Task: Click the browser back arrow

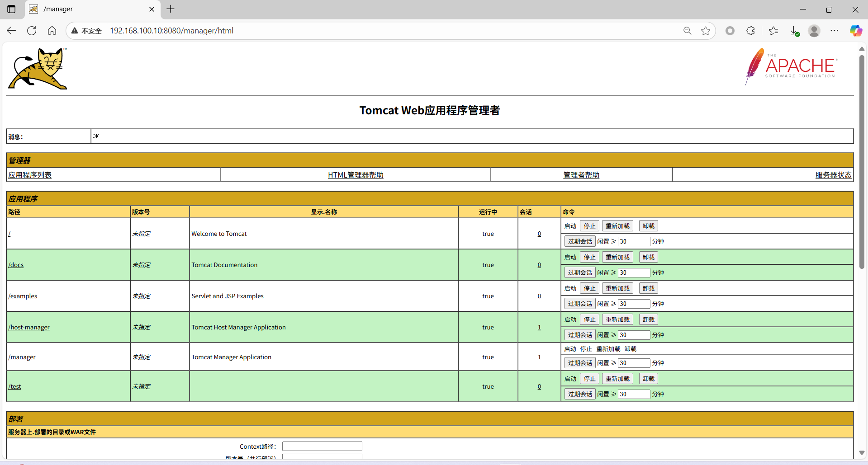Action: [x=11, y=31]
